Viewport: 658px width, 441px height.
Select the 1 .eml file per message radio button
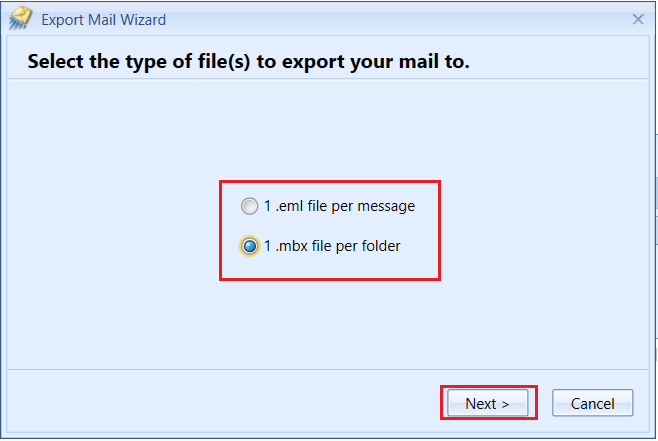249,206
